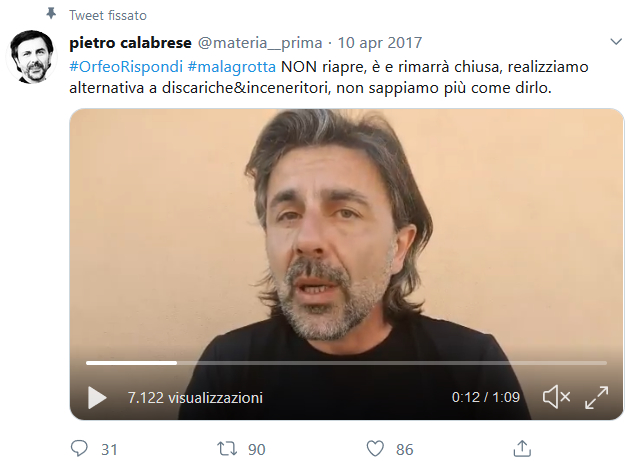Visit pietro calabrese profile name
This screenshot has width=626, height=461.
pos(131,43)
